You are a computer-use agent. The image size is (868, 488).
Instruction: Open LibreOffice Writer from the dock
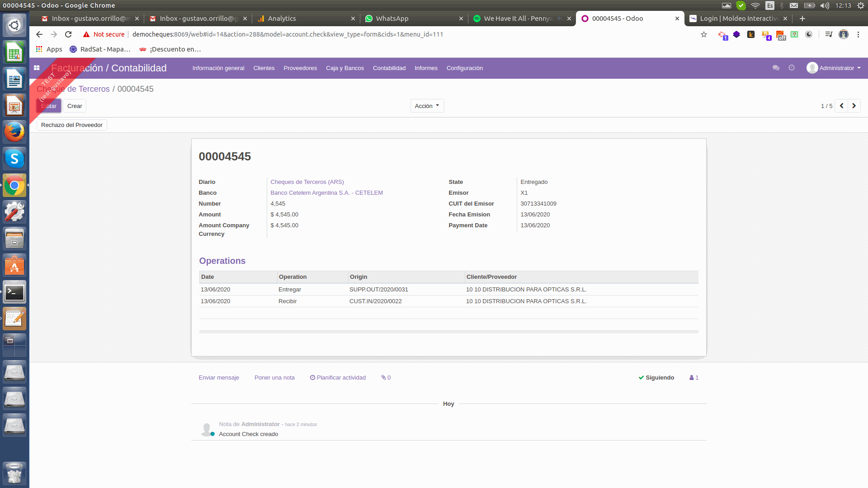tap(14, 79)
